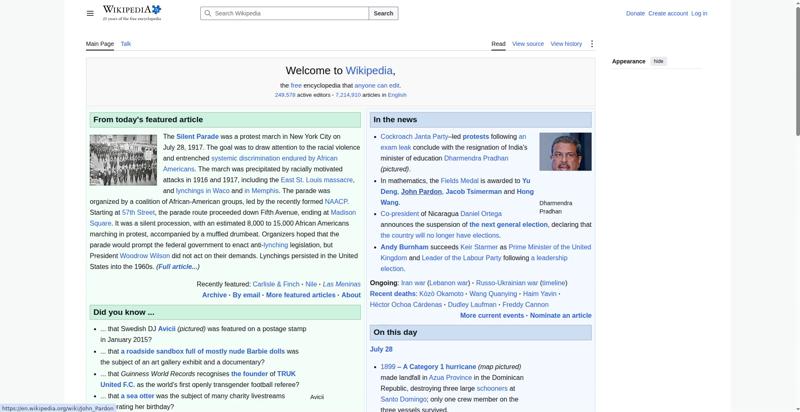
Task: Focus the Search Wikipedia input field
Action: tap(285, 13)
